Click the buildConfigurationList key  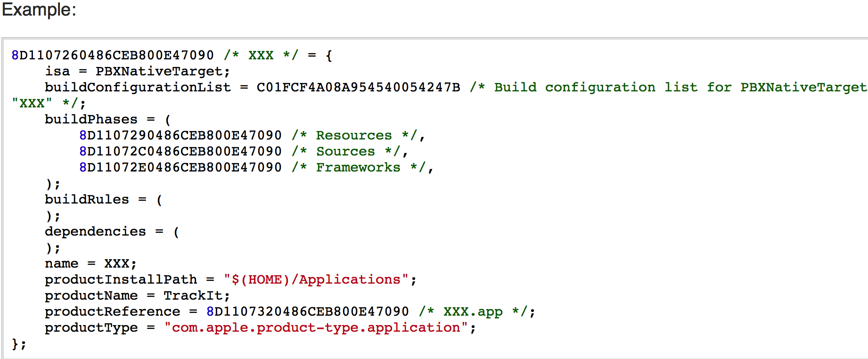pyautogui.click(x=138, y=88)
